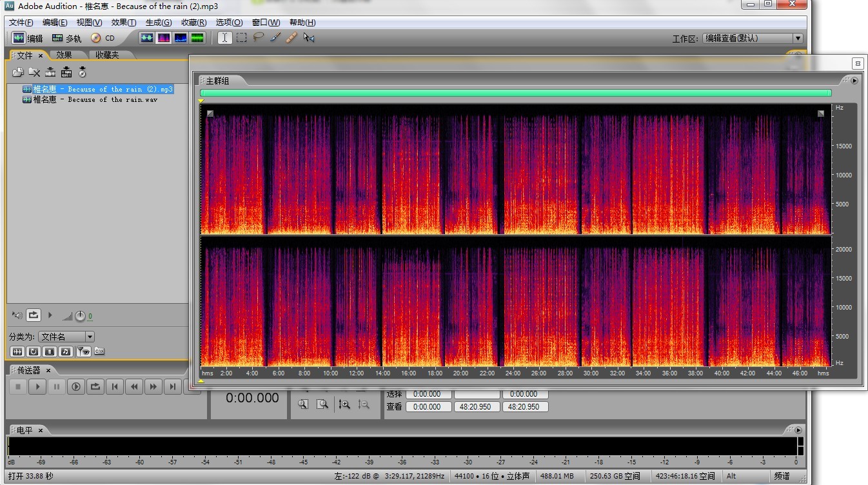The width and height of the screenshot is (868, 485).
Task: Click the green zoom navigation bar
Action: click(x=516, y=93)
